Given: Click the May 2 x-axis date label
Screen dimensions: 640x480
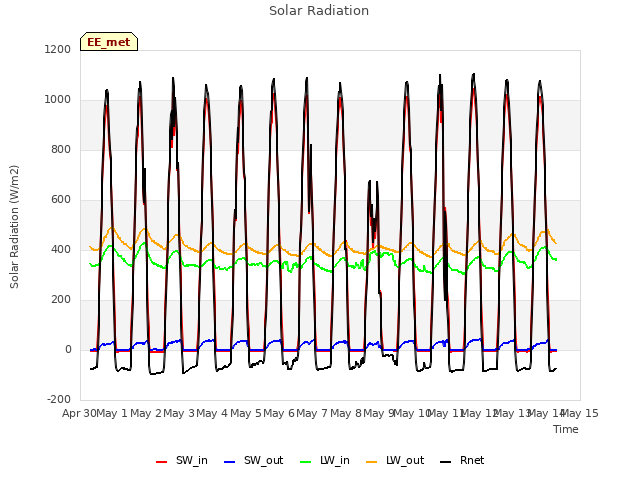Looking at the screenshot, I should click(146, 413).
